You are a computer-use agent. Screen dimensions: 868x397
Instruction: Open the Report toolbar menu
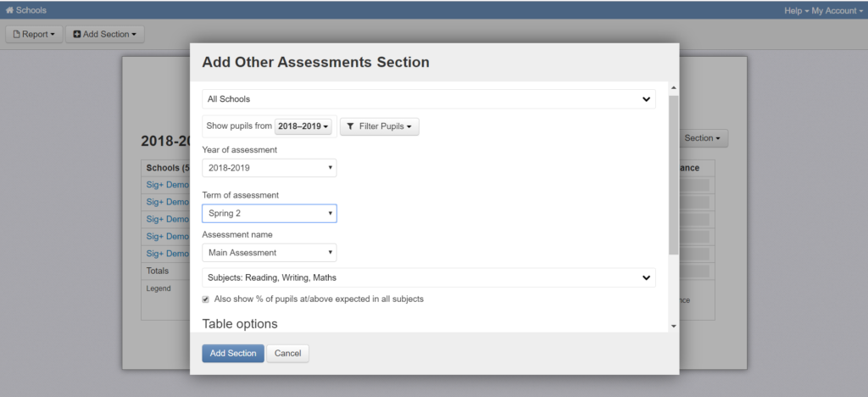click(x=34, y=34)
